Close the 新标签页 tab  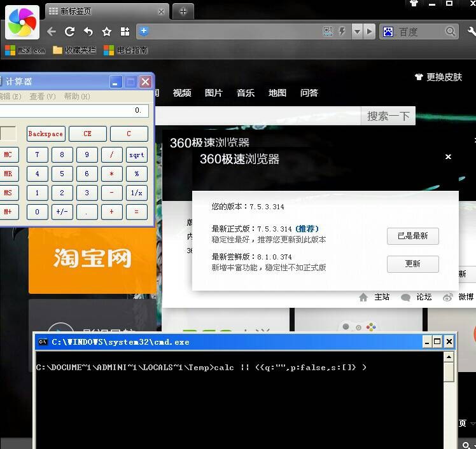(161, 12)
